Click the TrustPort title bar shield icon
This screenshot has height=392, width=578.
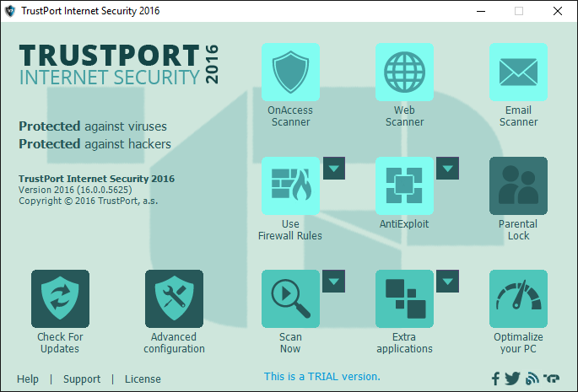tap(10, 11)
